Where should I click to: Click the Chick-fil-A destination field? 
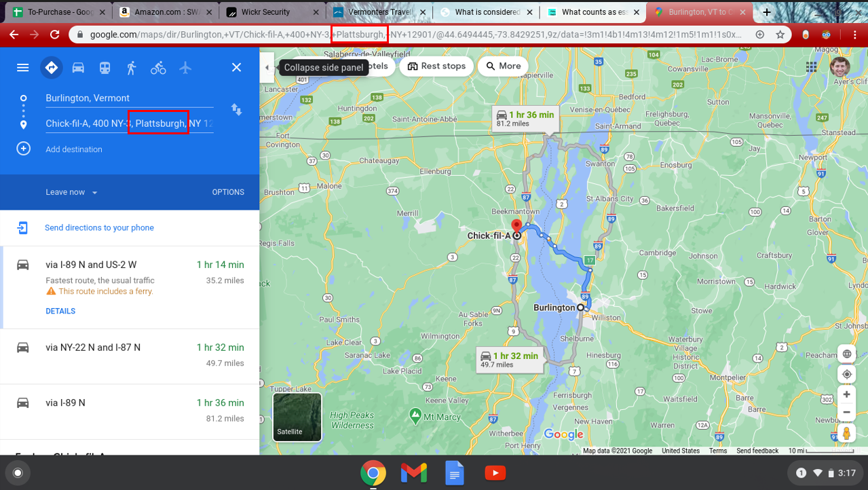(129, 124)
